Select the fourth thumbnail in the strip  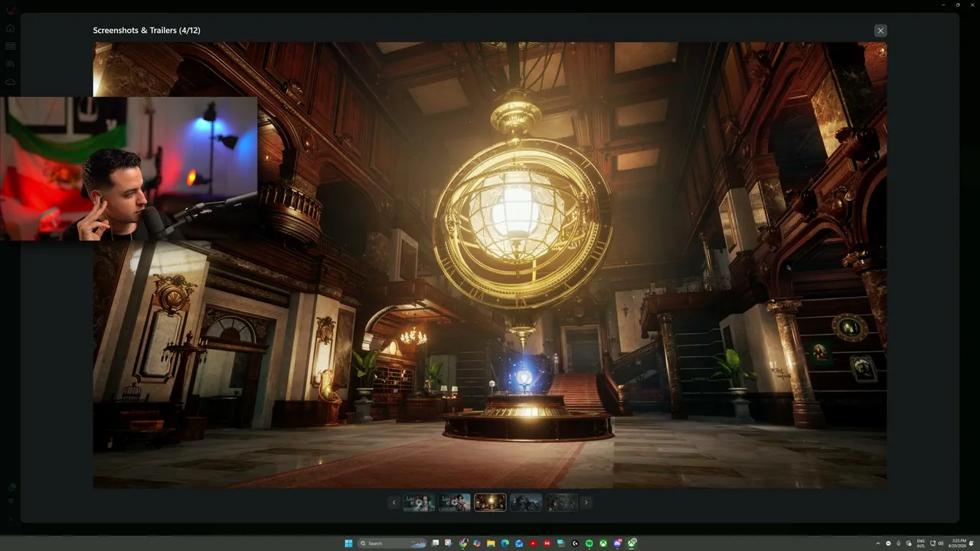(x=526, y=503)
